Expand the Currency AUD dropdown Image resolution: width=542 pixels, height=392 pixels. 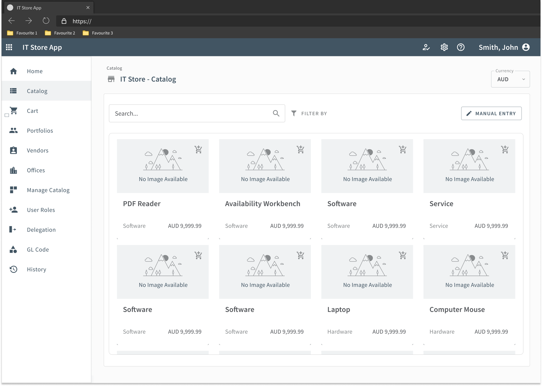coord(510,79)
